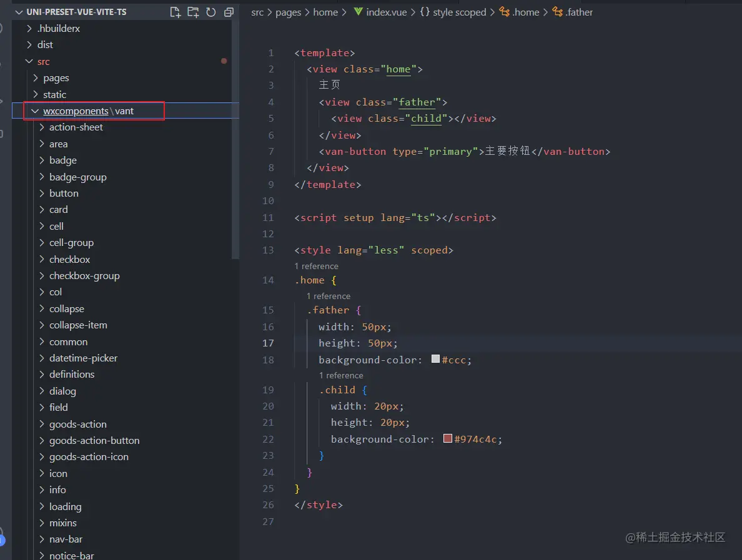The image size is (742, 560).
Task: Select the checkbox folder
Action: pyautogui.click(x=69, y=259)
